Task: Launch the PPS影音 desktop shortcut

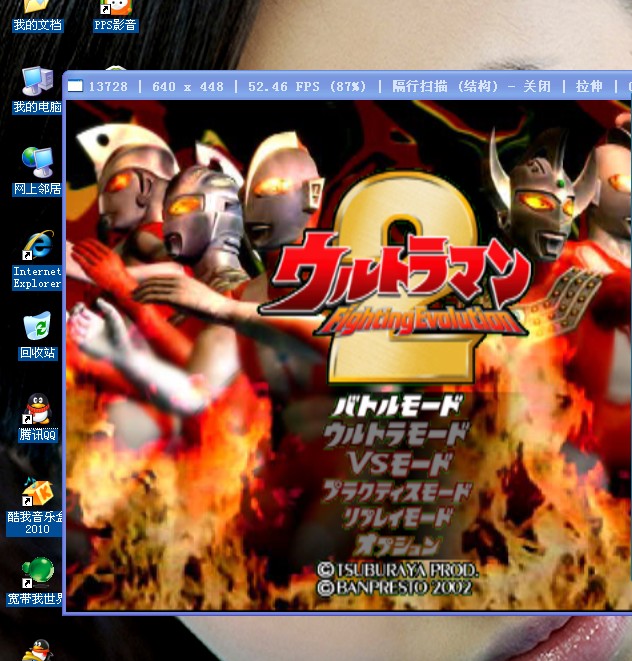Action: (116, 16)
